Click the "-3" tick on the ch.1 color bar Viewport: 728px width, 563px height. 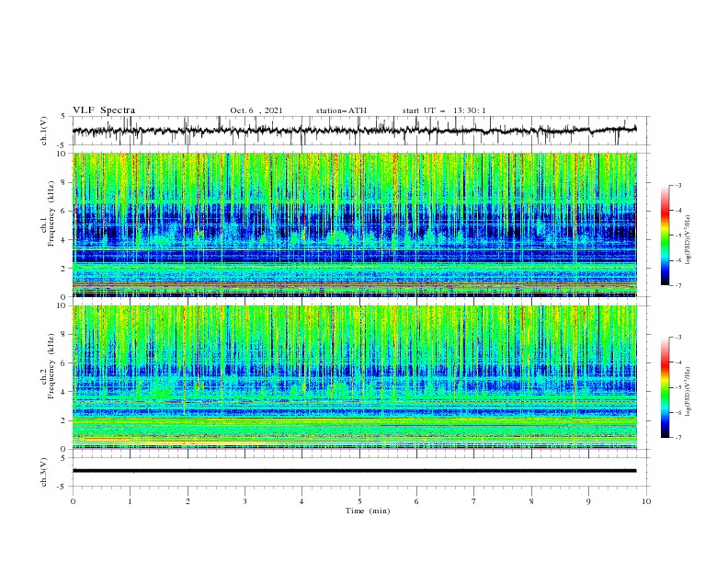click(x=677, y=185)
